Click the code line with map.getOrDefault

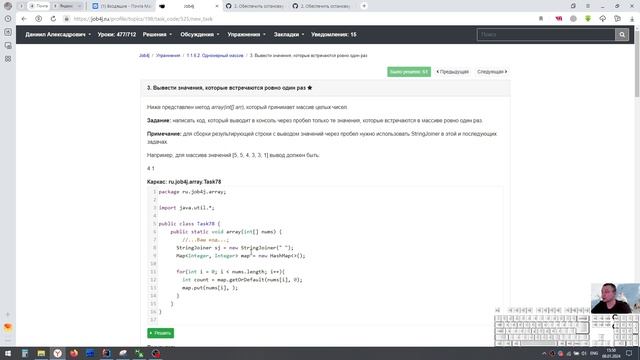click(x=242, y=280)
